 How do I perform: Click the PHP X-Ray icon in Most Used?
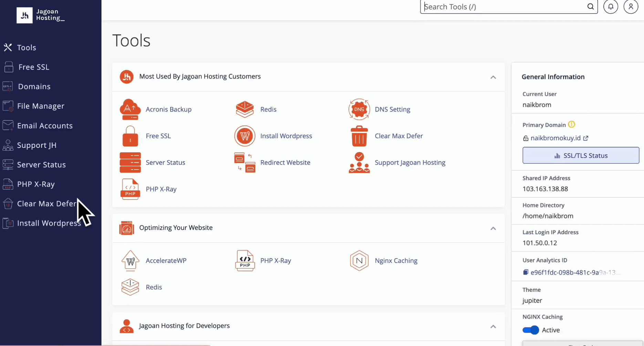point(130,189)
